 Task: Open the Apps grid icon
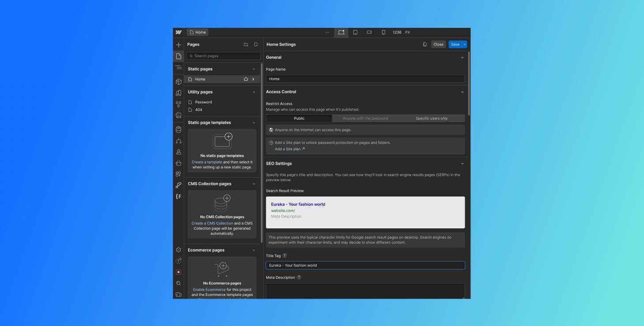coord(178,174)
